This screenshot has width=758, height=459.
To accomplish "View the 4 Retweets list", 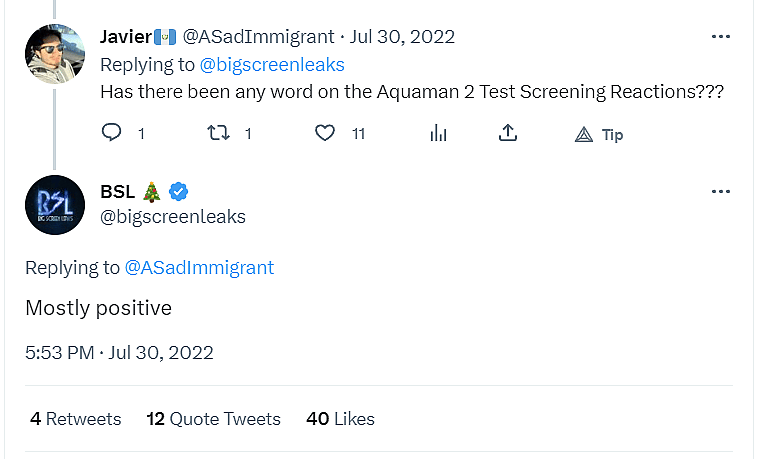I will pyautogui.click(x=75, y=419).
